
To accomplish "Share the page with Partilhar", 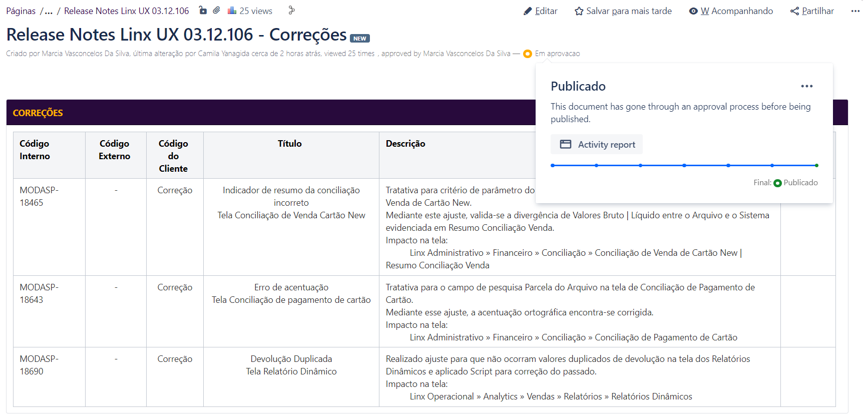I will 812,11.
